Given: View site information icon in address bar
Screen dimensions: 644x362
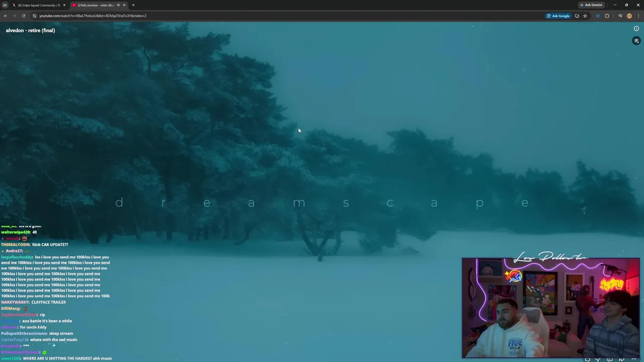Looking at the screenshot, I should pos(34,16).
